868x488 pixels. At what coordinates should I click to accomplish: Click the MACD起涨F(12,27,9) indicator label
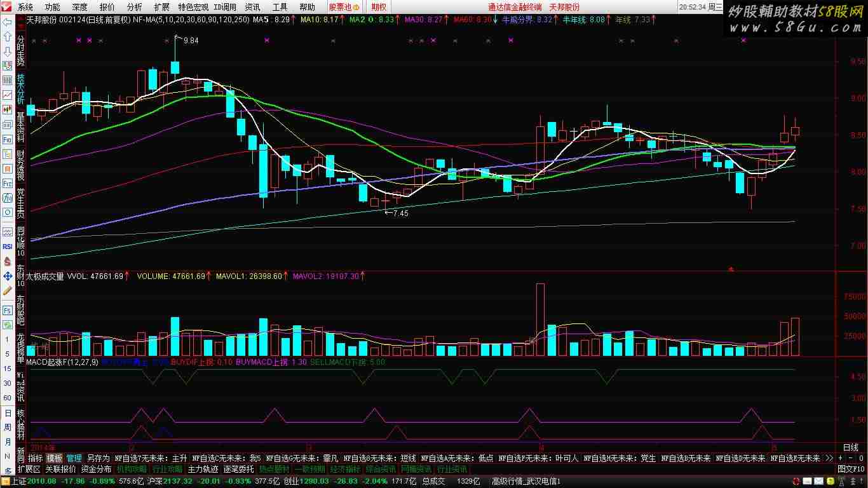pos(62,362)
